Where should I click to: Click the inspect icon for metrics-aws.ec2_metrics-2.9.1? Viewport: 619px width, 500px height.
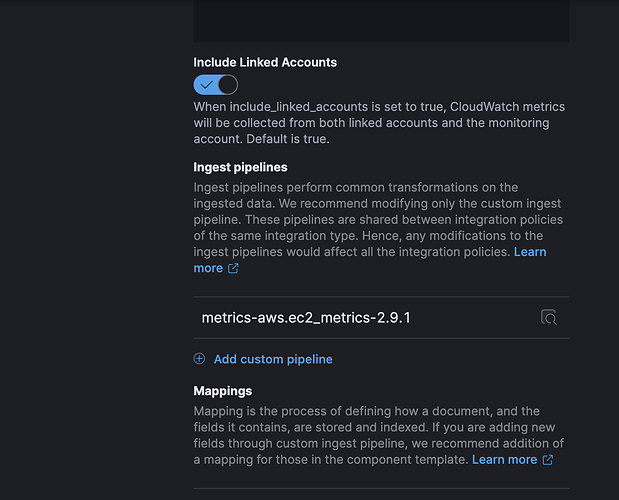pos(548,318)
